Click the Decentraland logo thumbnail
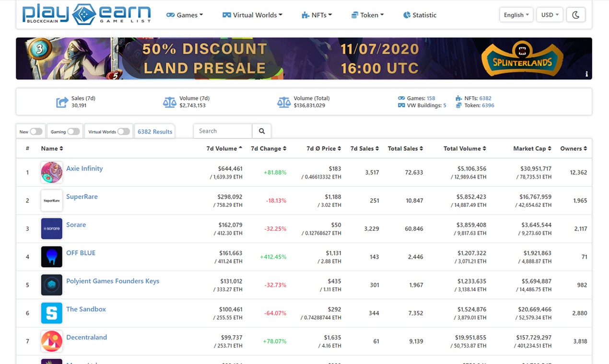The image size is (609, 364). pyautogui.click(x=52, y=341)
